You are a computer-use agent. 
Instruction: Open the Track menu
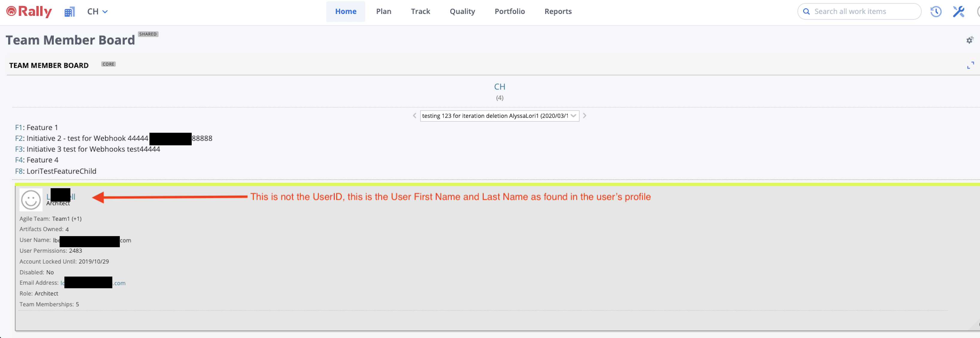420,11
